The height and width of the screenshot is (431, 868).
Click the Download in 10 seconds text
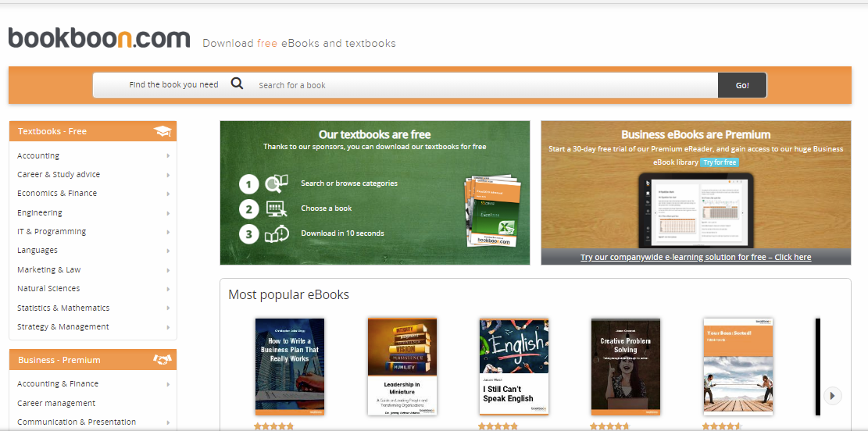coord(343,233)
